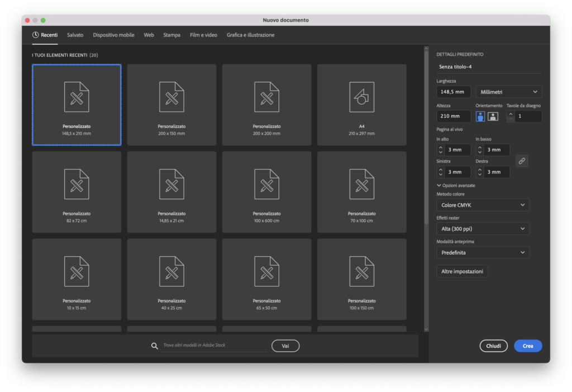Select the A4 210 x 297 mm preset
Screen dimensions: 572x392
[x=361, y=104]
